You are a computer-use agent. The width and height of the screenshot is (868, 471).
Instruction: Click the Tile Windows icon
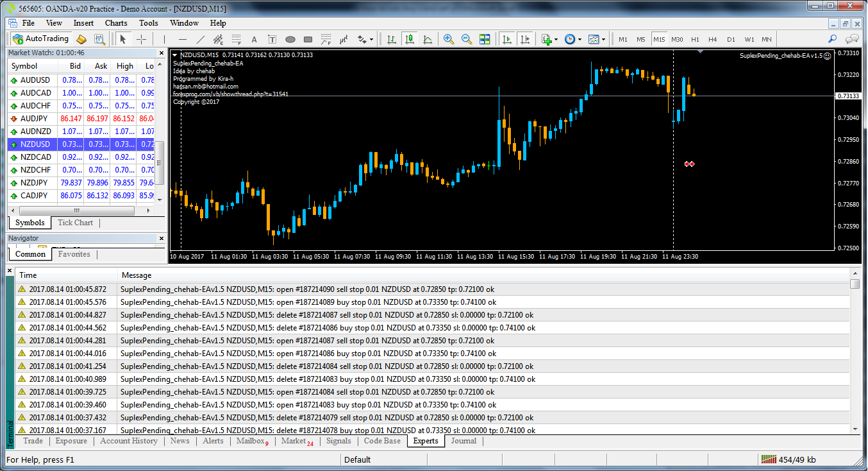point(484,39)
